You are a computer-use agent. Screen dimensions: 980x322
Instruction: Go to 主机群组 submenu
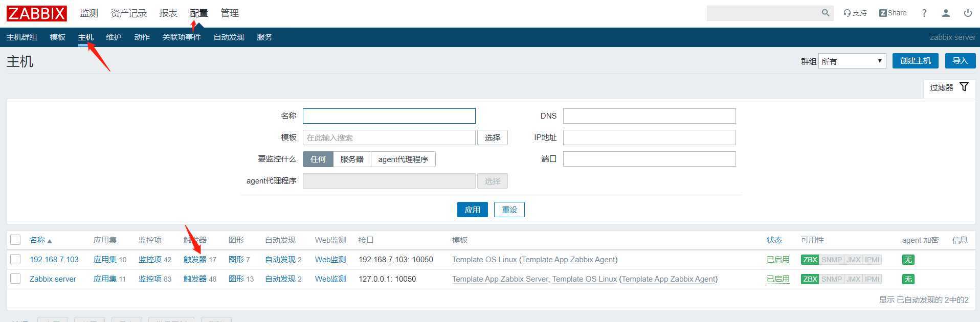22,37
